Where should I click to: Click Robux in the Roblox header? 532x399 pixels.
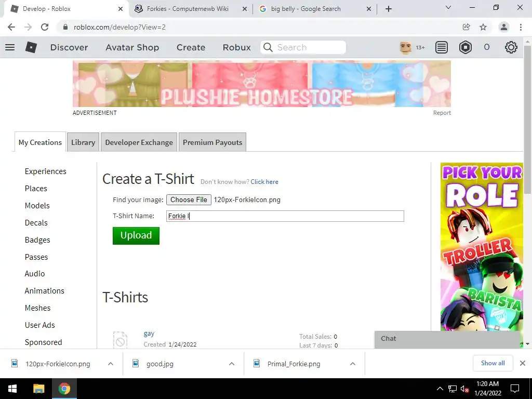pyautogui.click(x=237, y=47)
